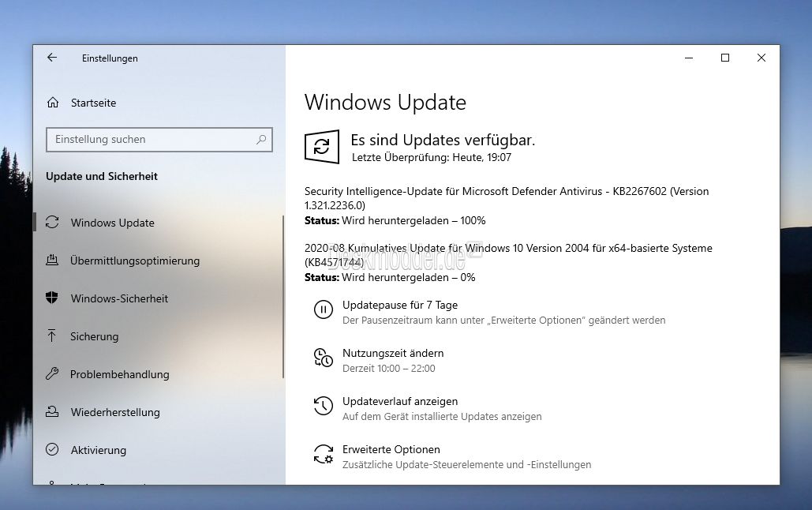812x510 pixels.
Task: Click 'Wird heruntergeladen – 100%' status text
Action: coord(413,220)
